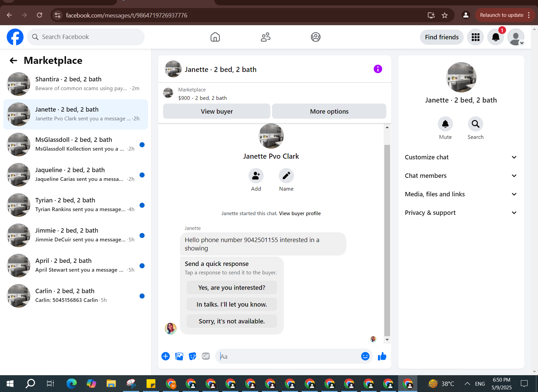
Task: Reload the browser page
Action: pos(40,15)
